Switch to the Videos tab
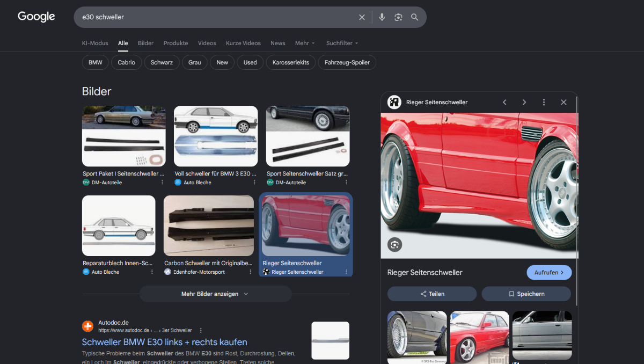Viewport: 644px width, 364px height. coord(207,43)
